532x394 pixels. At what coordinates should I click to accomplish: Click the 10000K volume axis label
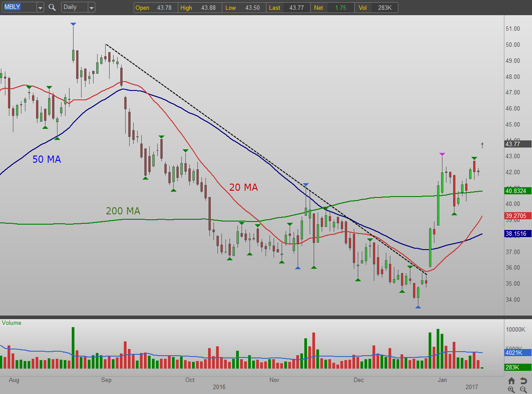(516, 329)
